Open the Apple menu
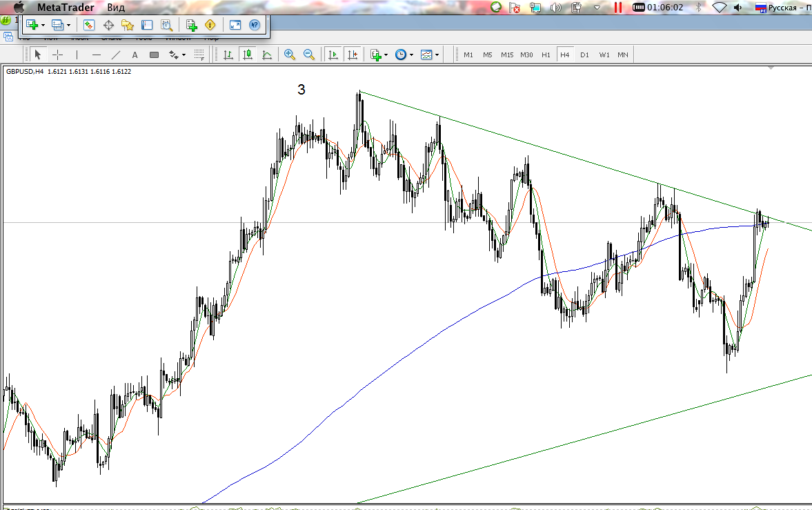The width and height of the screenshot is (812, 510). (x=19, y=8)
